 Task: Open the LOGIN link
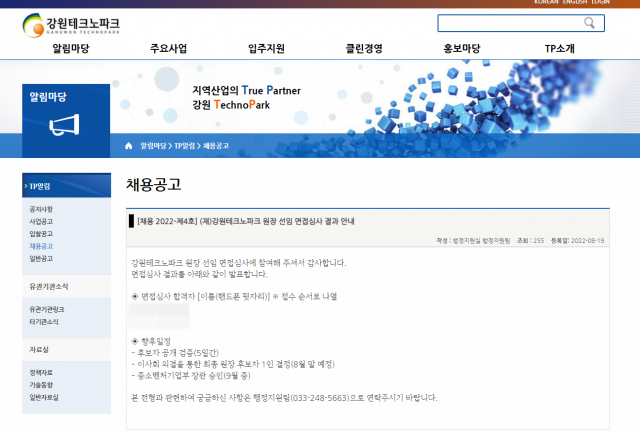point(600,2)
